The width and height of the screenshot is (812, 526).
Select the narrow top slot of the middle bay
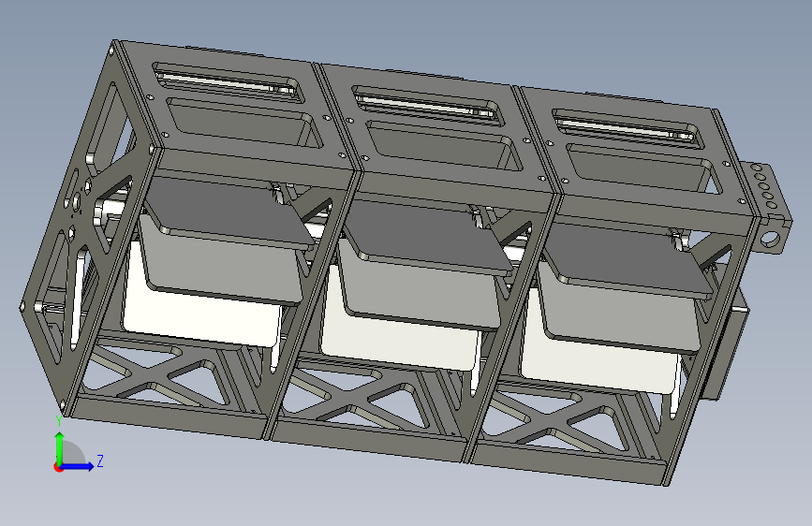point(427,106)
